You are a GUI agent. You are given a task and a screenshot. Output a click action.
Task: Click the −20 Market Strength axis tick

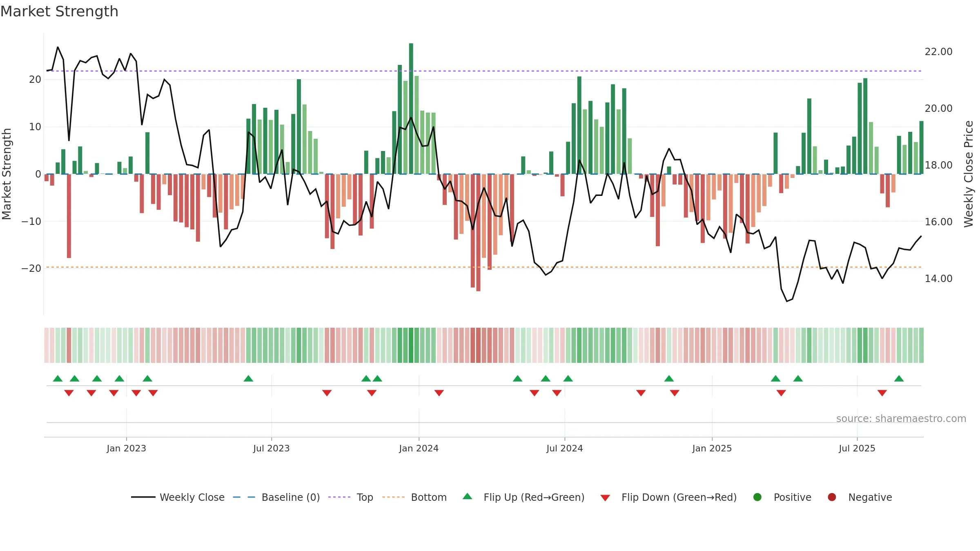31,269
